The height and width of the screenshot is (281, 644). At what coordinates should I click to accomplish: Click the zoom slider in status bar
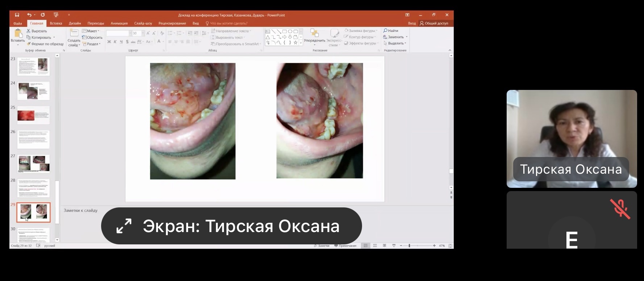410,245
